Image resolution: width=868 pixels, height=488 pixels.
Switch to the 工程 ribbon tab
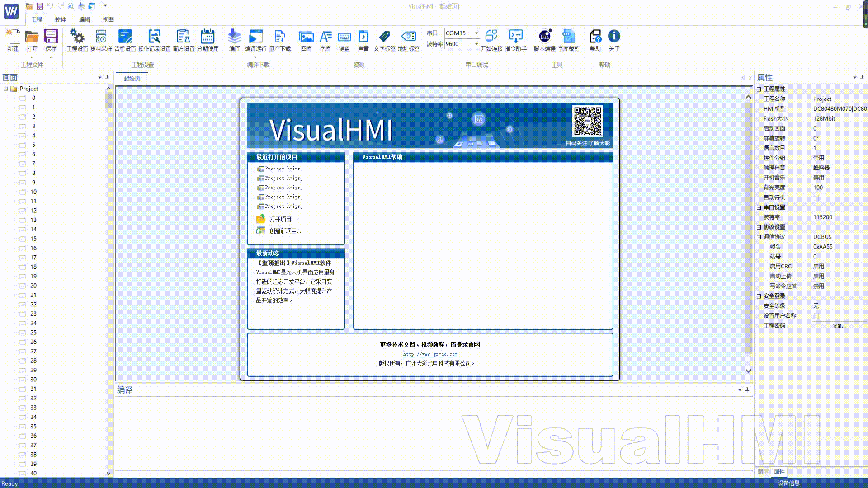37,19
